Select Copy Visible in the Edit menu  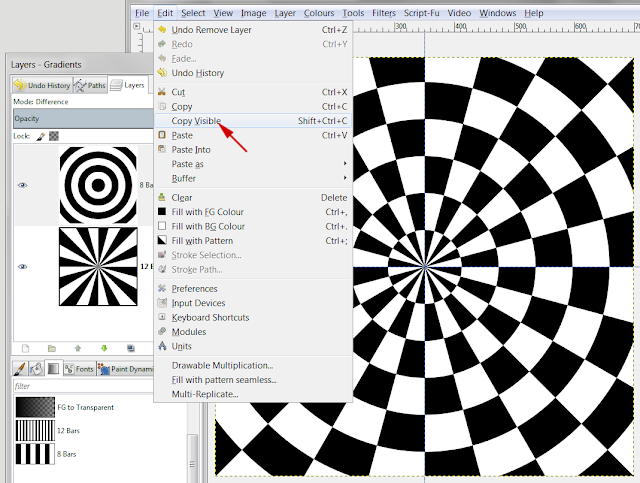(253, 121)
